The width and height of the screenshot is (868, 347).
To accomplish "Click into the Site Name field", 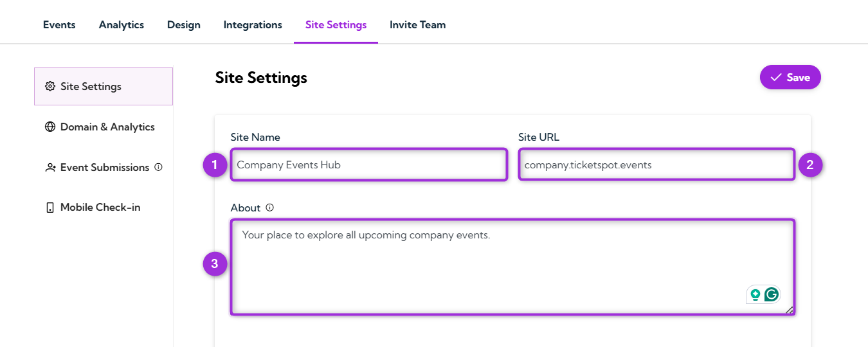I will coord(368,165).
